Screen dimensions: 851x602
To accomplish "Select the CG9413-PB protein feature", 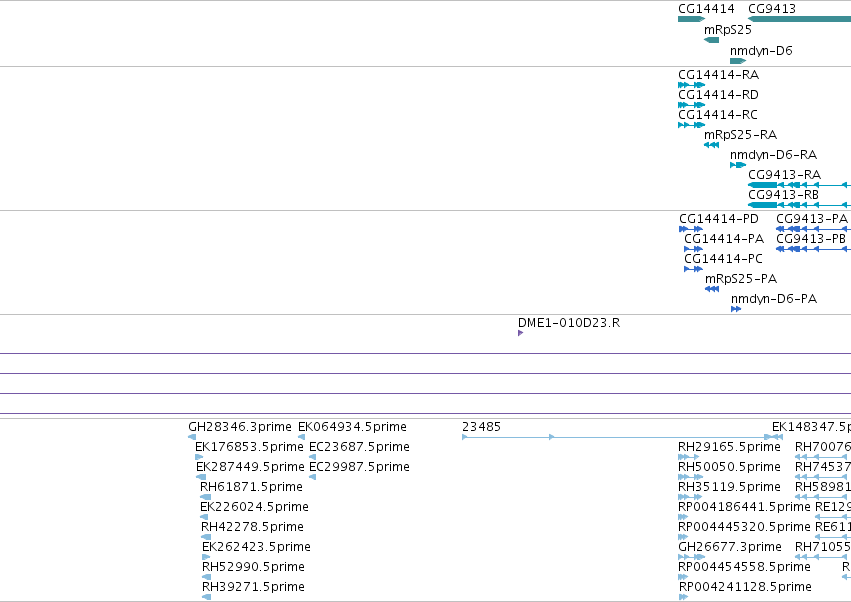I will 814,250.
